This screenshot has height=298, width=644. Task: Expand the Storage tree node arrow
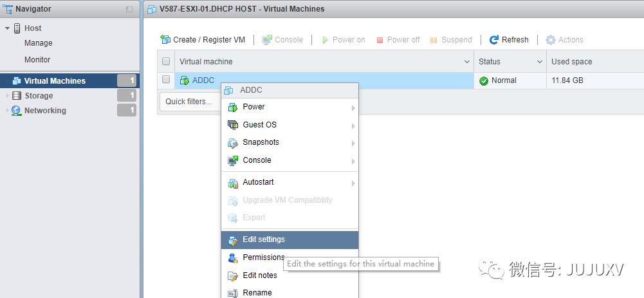click(x=7, y=96)
